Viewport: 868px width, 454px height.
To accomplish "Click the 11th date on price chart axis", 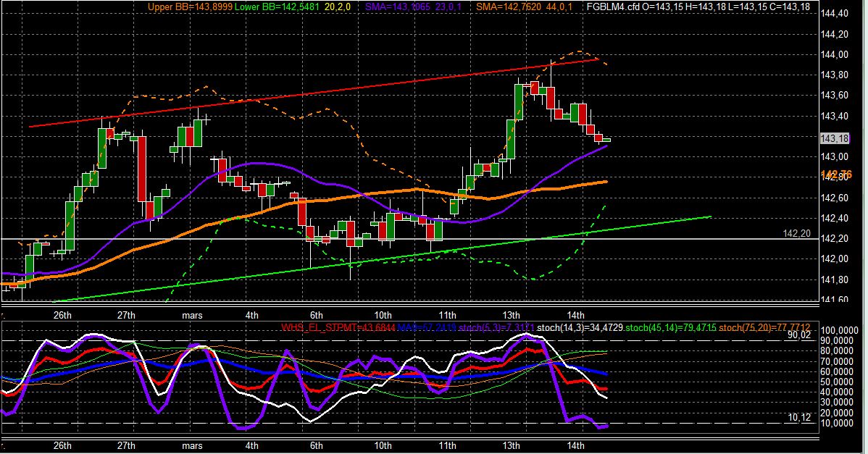I will (x=447, y=315).
